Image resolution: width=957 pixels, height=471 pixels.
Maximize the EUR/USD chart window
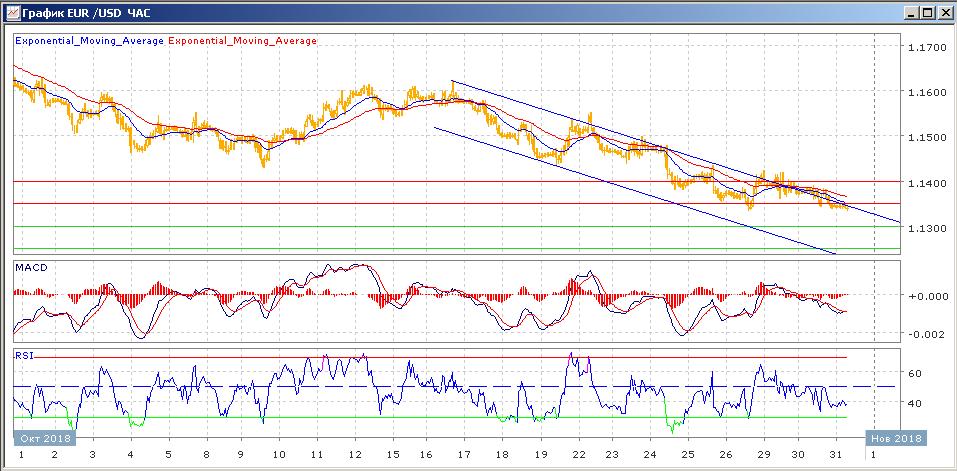point(927,13)
